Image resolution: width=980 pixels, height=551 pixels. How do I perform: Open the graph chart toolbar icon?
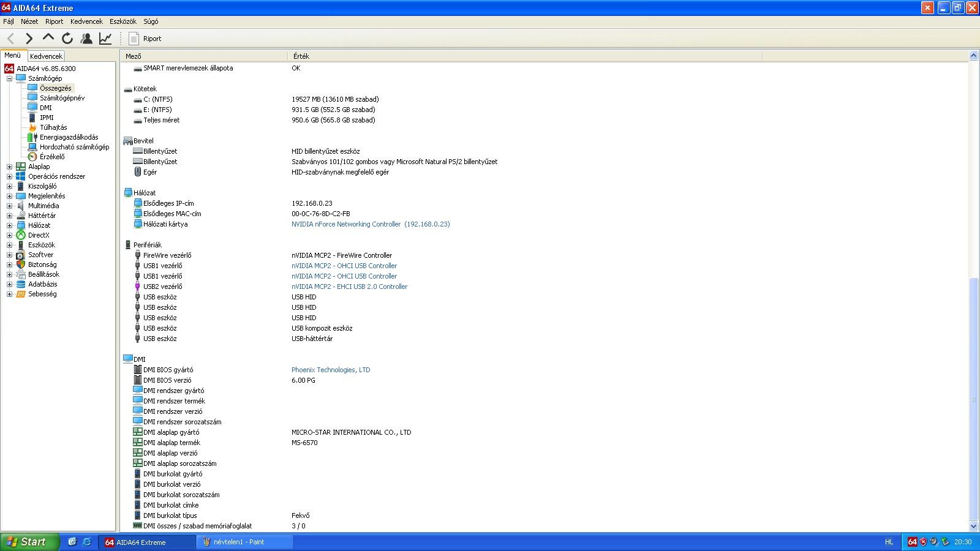(x=105, y=39)
